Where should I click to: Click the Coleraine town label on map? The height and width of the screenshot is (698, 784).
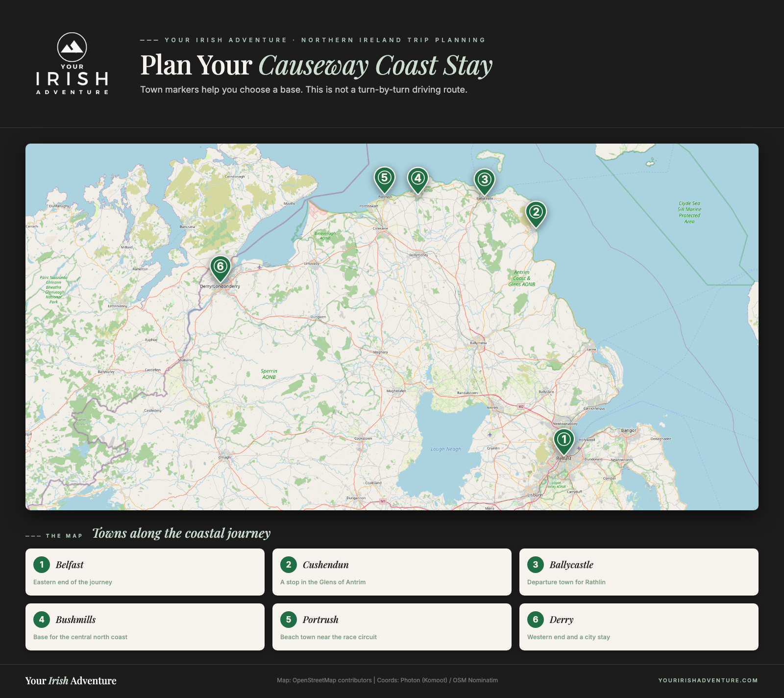tap(381, 228)
